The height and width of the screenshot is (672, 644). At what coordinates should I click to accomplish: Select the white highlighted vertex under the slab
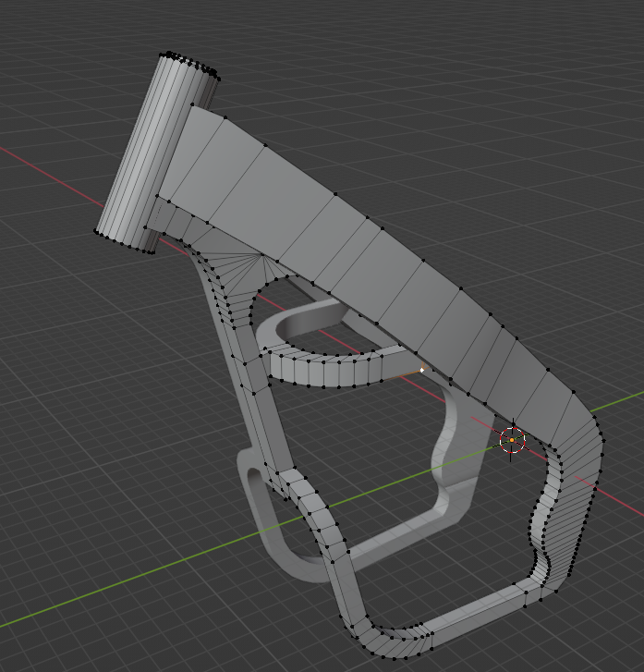tap(422, 370)
